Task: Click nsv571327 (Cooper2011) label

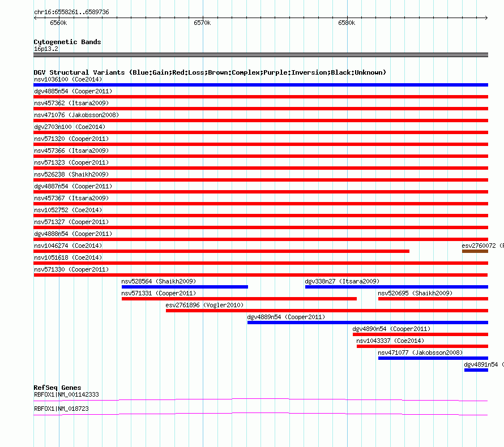Action: point(71,222)
